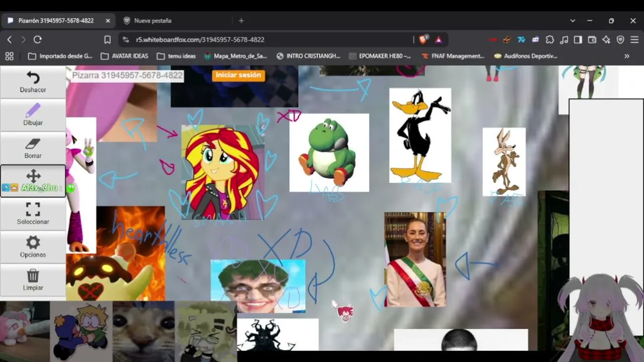
Task: Open the temu ideas bookmark folder
Action: coord(176,56)
